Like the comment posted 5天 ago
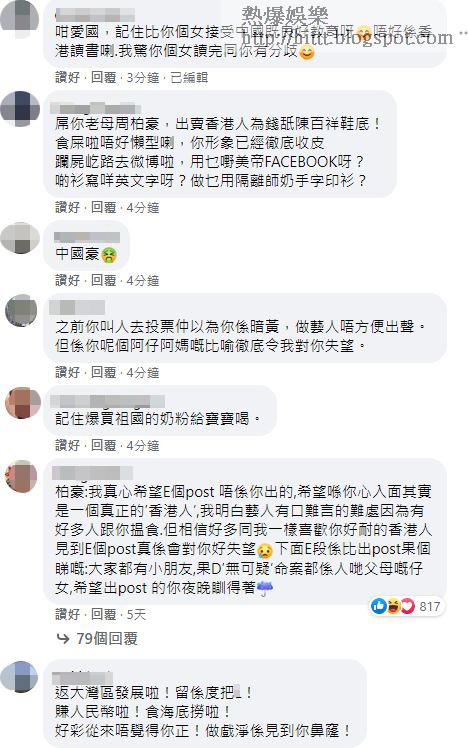Screen dimensions: 468x748 (67, 614)
